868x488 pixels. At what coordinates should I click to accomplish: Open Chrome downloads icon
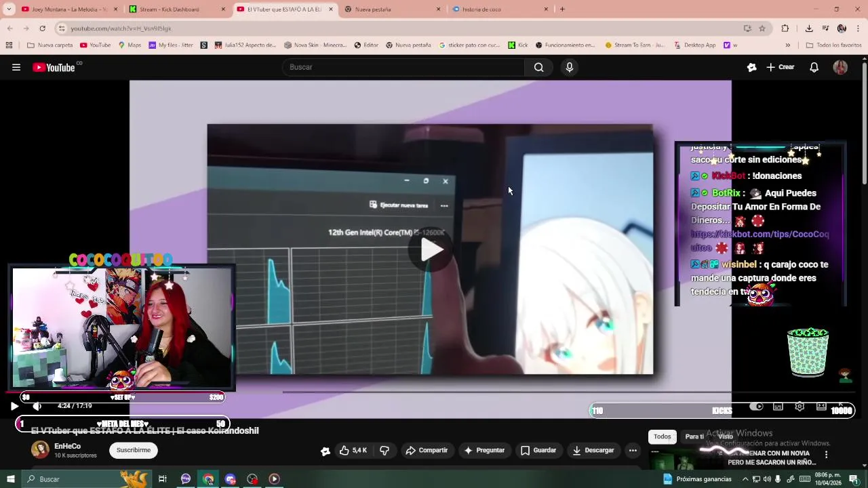tap(809, 28)
